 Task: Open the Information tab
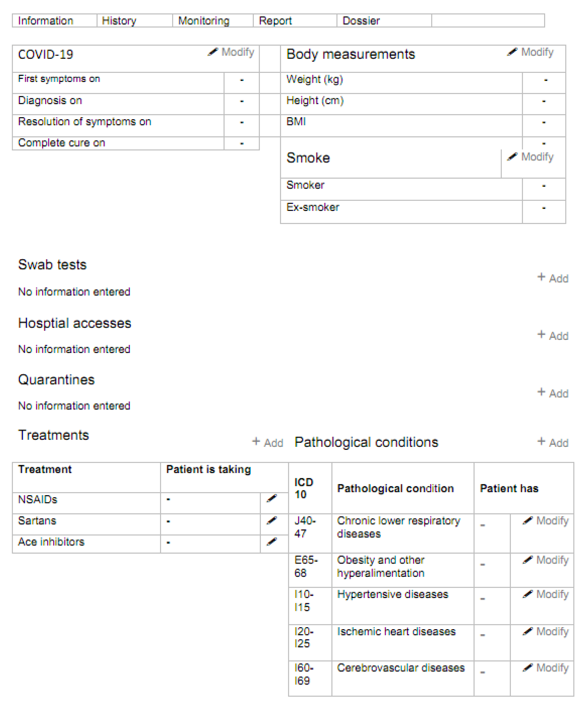click(x=46, y=21)
